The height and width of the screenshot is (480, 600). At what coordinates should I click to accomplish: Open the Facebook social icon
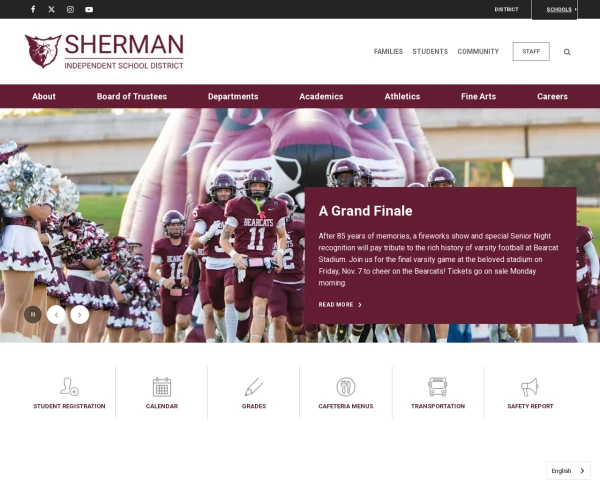pos(33,9)
